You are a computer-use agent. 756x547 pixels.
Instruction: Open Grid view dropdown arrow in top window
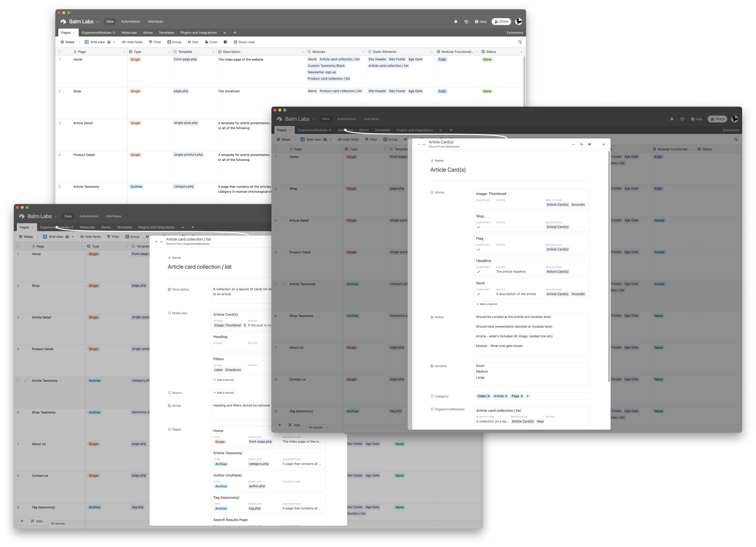(114, 42)
